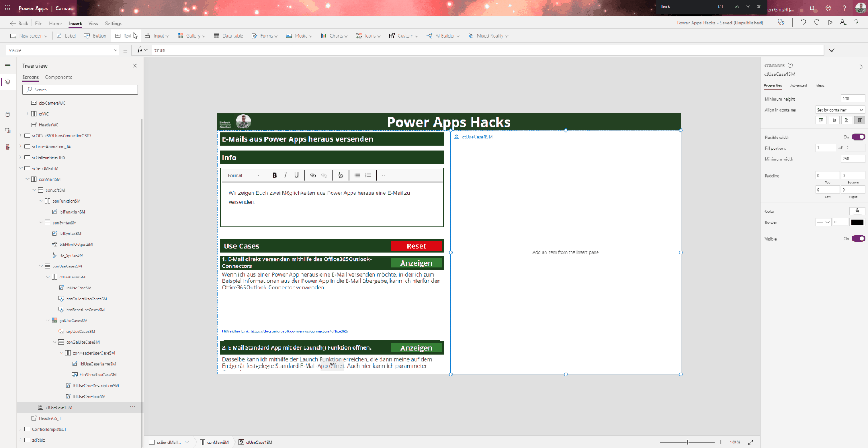Screen dimensions: 868x448
Task: Open more options ellipsis in rich text editor
Action: (x=385, y=175)
